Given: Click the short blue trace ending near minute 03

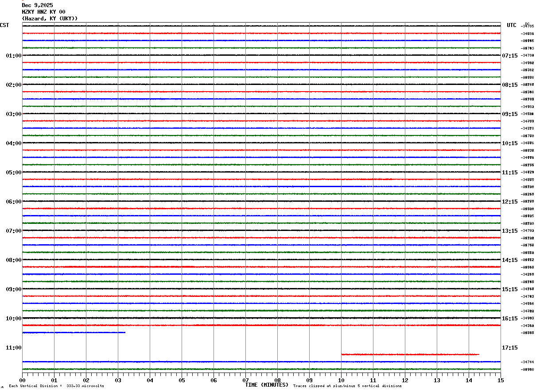Looking at the screenshot, I should point(74,332).
